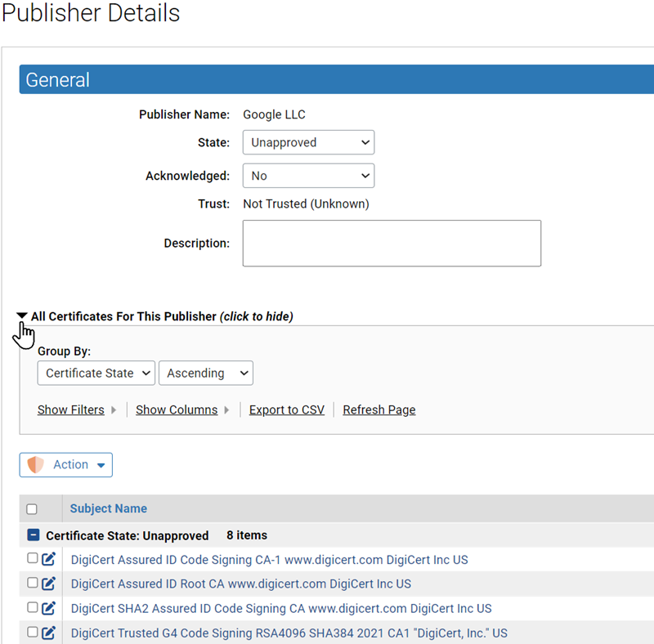Viewport: 654px width, 644px height.
Task: Open the Acknowledged dropdown showing No
Action: tap(308, 175)
